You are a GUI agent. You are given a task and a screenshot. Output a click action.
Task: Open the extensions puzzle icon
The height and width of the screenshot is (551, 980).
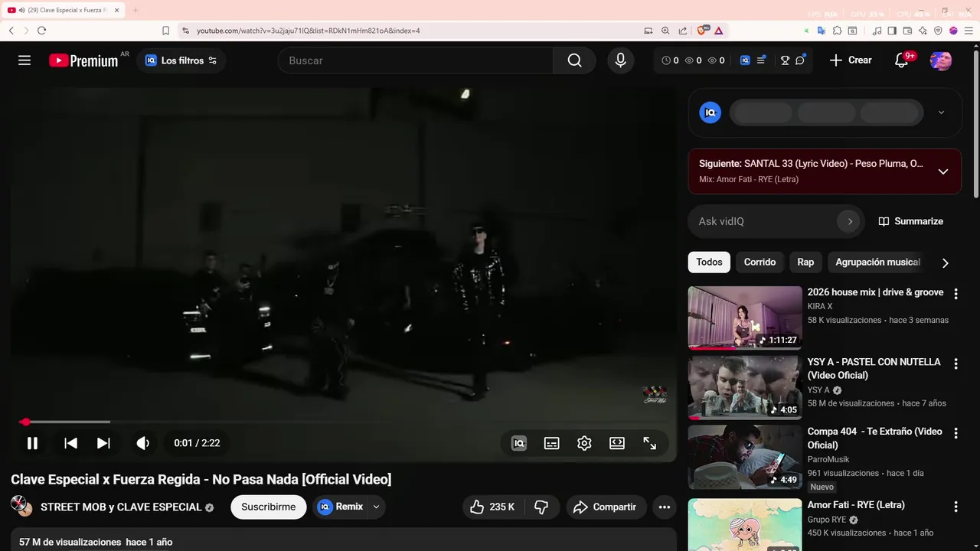[837, 31]
